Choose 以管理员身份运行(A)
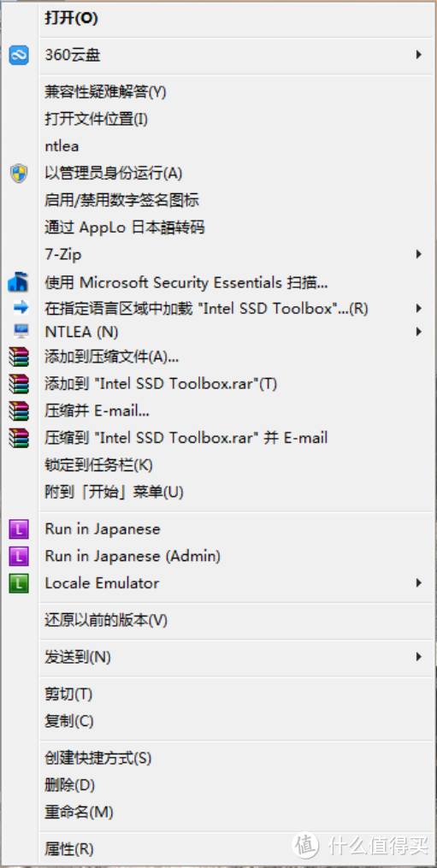 pyautogui.click(x=113, y=174)
